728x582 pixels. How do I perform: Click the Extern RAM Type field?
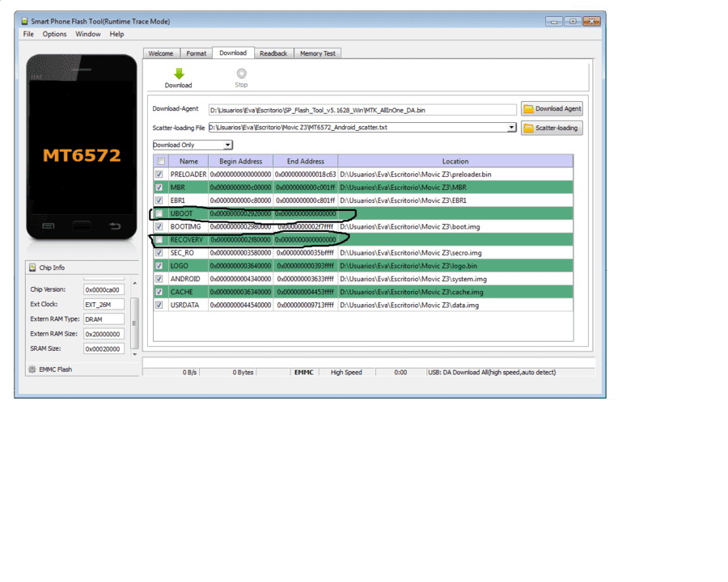pyautogui.click(x=104, y=319)
